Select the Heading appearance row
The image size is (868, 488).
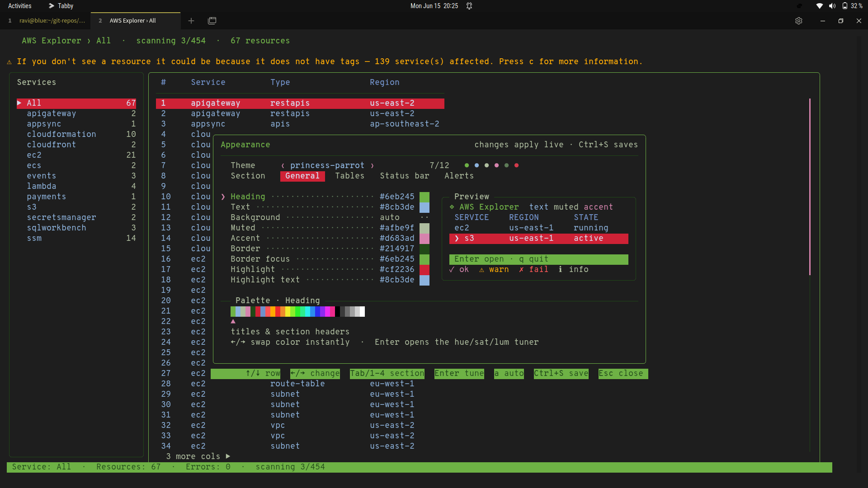point(325,197)
